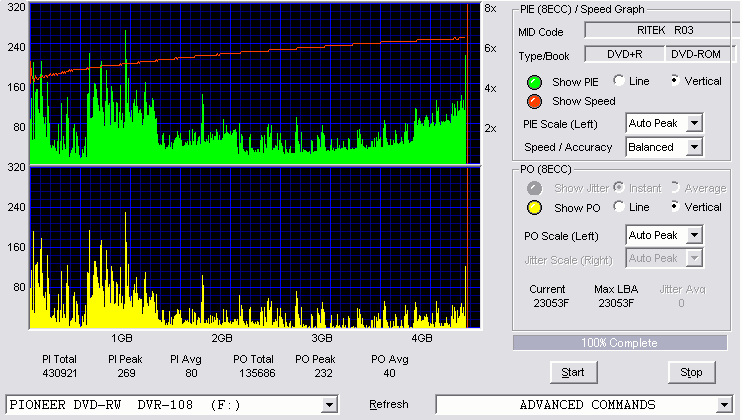Click the PO yellow error graph
742x420 pixels.
(x=255, y=247)
